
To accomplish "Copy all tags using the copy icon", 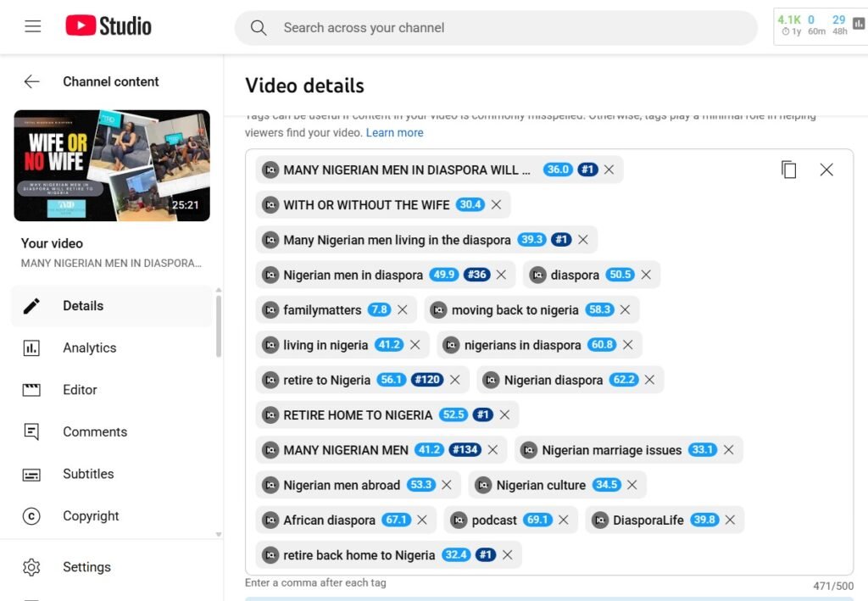I will (x=788, y=170).
